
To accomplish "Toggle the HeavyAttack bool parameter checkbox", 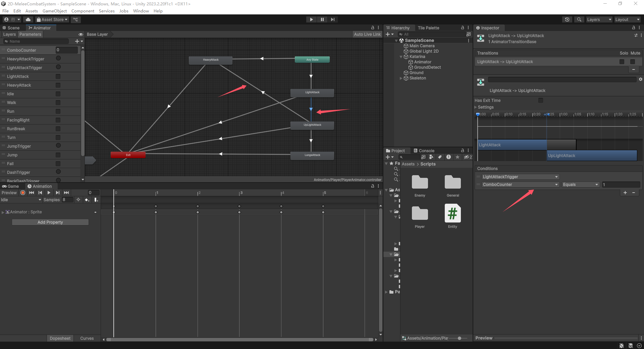I will tap(58, 85).
